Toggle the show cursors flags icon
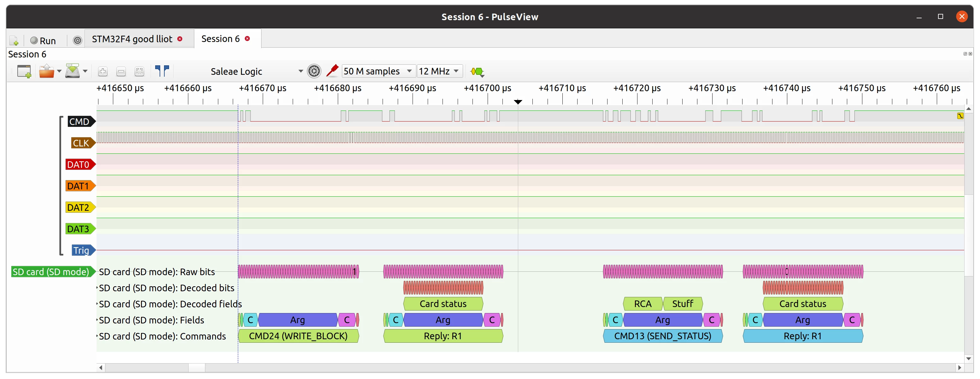Image resolution: width=980 pixels, height=379 pixels. coord(162,71)
